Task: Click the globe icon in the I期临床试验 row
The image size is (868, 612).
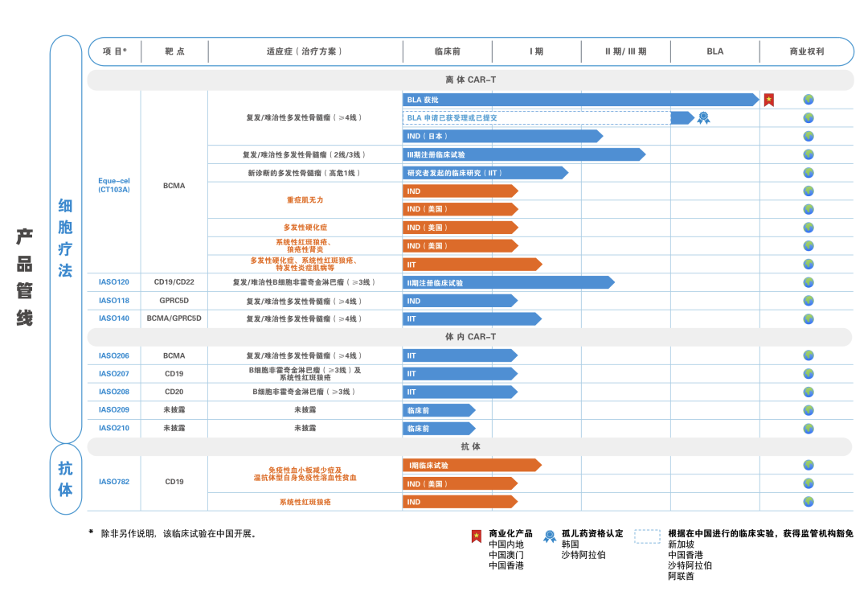Action: pyautogui.click(x=809, y=465)
